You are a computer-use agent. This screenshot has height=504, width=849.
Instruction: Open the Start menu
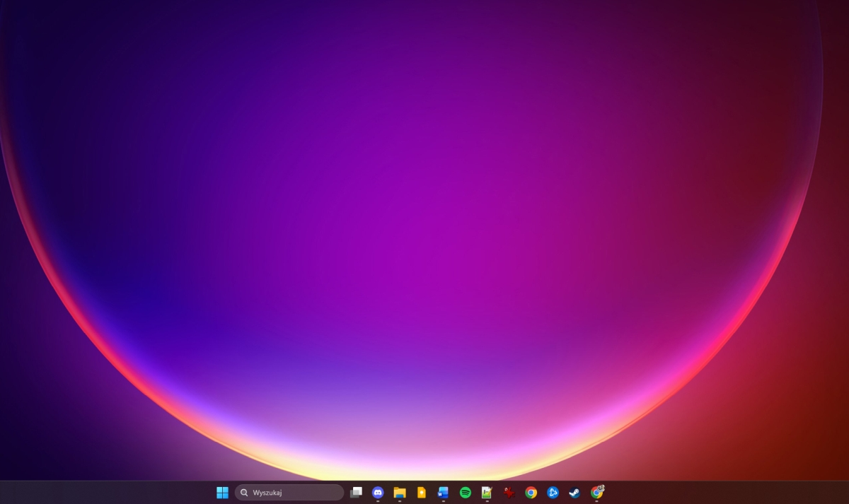click(221, 492)
